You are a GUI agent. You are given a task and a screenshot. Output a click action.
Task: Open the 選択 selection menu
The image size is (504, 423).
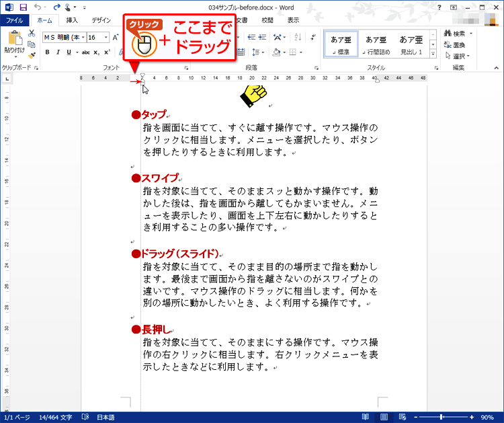(458, 56)
